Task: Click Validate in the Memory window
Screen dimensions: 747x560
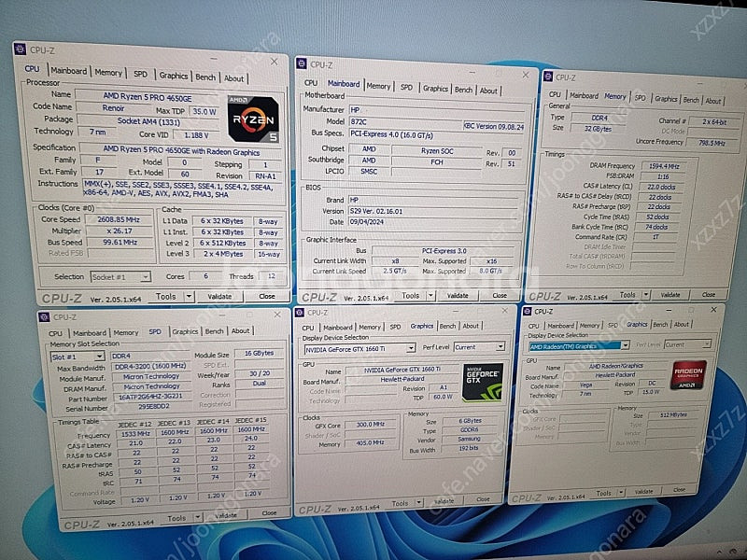Action: pyautogui.click(x=670, y=295)
